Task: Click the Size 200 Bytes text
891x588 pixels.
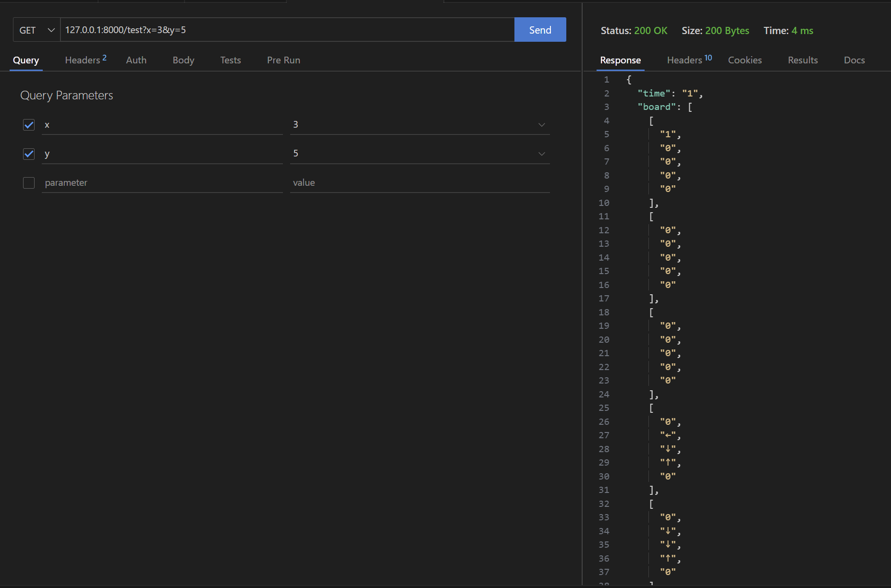Action: coord(715,31)
